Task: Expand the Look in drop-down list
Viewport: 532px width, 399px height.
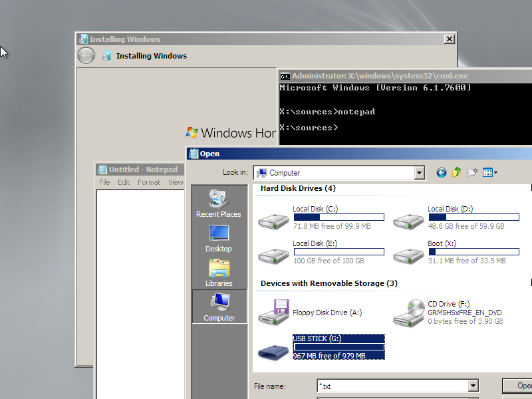Action: coord(419,172)
